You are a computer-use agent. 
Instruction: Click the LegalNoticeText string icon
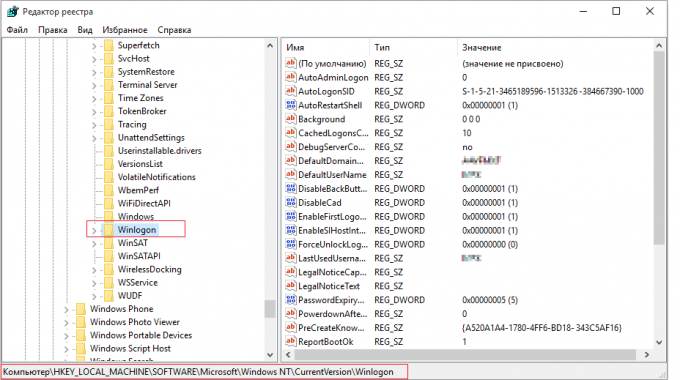click(x=291, y=286)
